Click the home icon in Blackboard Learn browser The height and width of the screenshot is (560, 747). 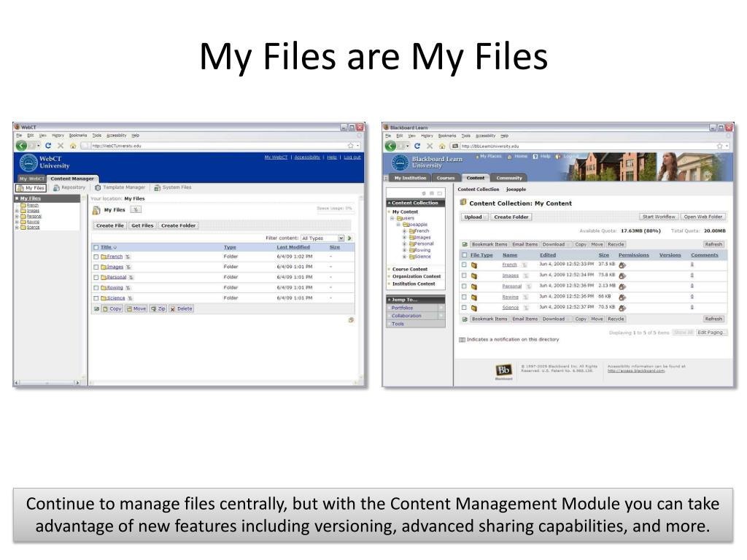pos(442,146)
